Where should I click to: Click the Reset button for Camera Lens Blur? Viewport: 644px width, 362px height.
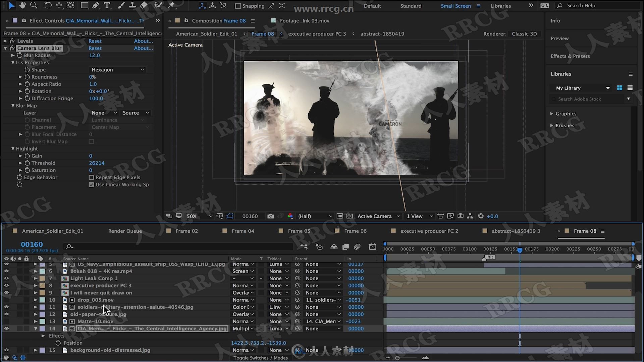[94, 48]
